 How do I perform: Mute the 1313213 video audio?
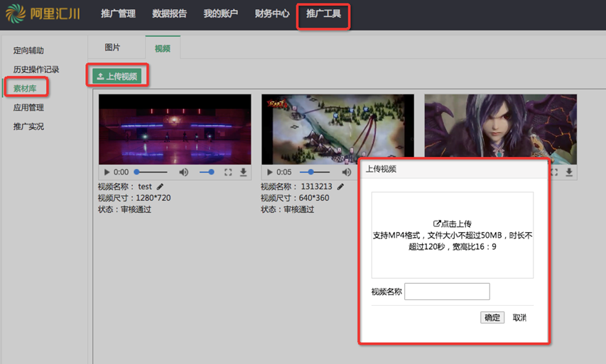pos(347,172)
